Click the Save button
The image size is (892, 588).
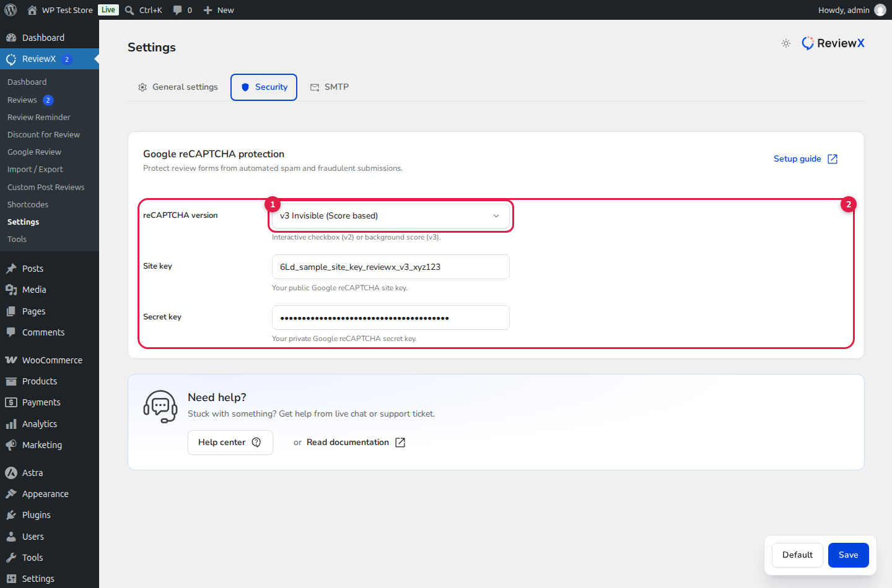coord(849,555)
